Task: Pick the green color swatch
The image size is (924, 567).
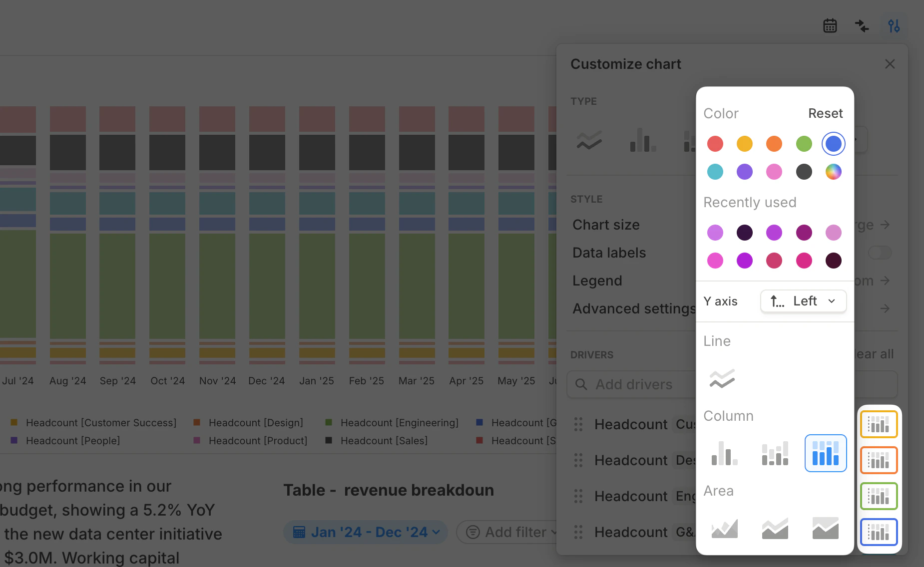Action: (x=804, y=144)
